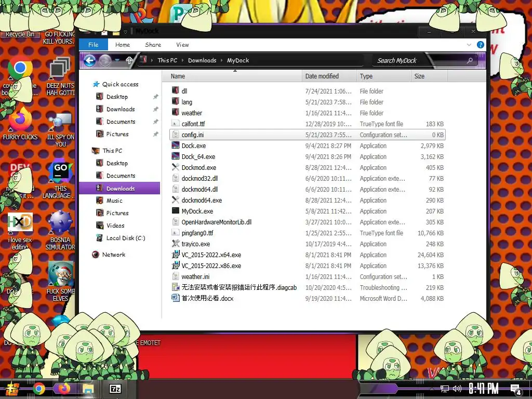Select Network in navigation pane
The height and width of the screenshot is (399, 532).
coord(114,255)
